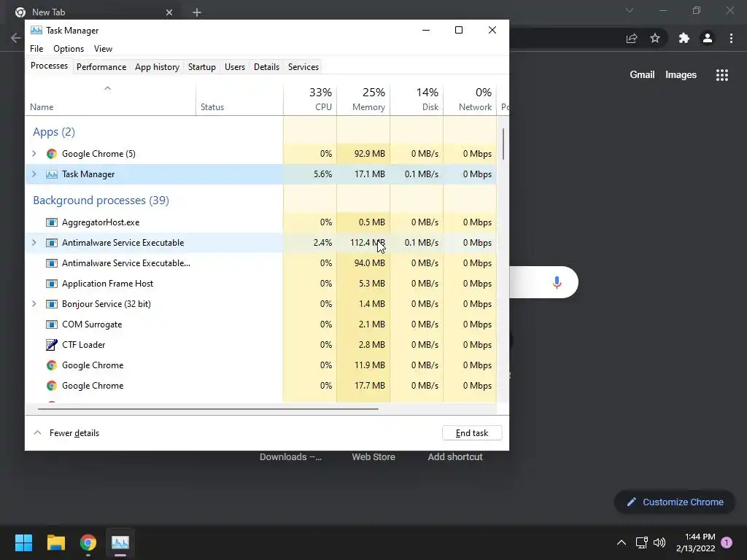This screenshot has width=747, height=560.
Task: Open the Web Store shortcut
Action: (x=373, y=457)
